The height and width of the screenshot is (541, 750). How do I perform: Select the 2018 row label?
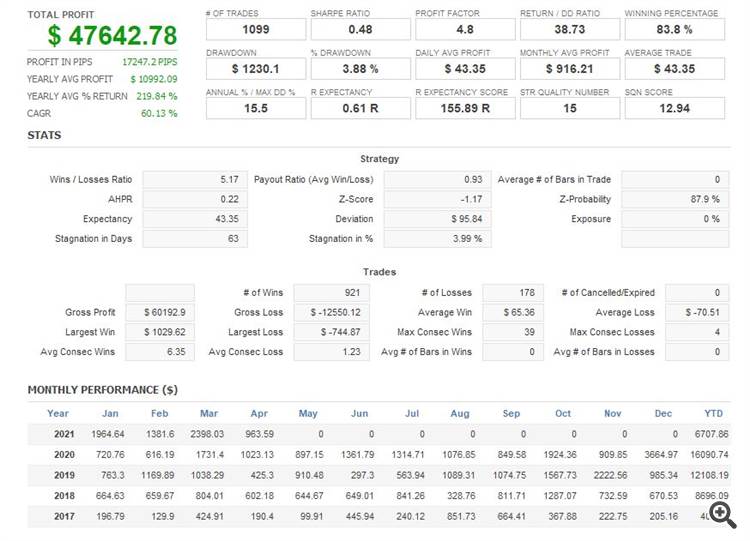coord(64,496)
